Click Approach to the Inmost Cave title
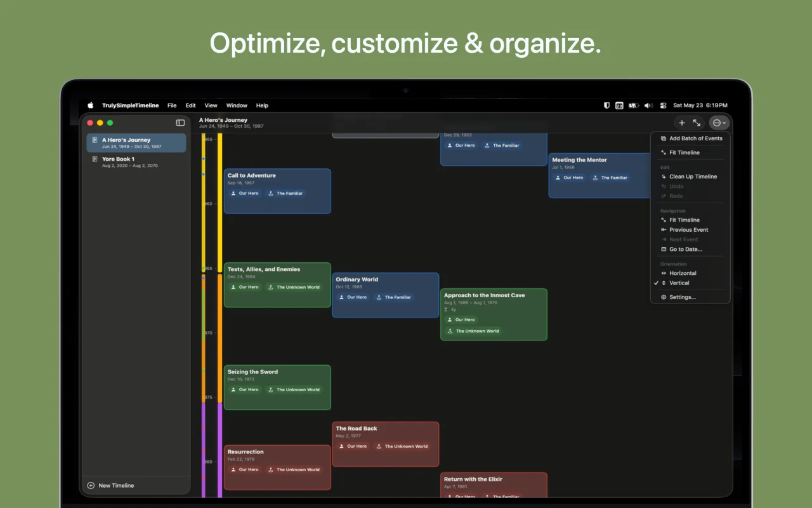 (x=484, y=295)
